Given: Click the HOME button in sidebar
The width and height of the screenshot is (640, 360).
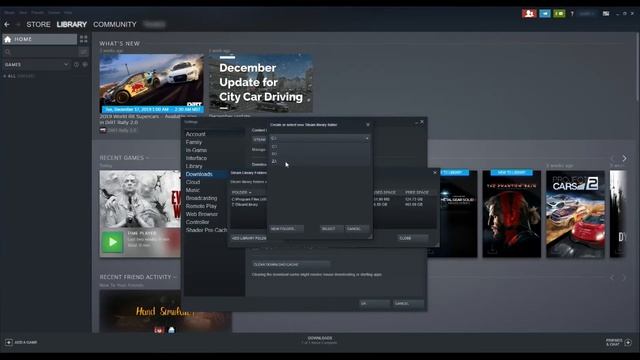Looking at the screenshot, I should (40, 39).
